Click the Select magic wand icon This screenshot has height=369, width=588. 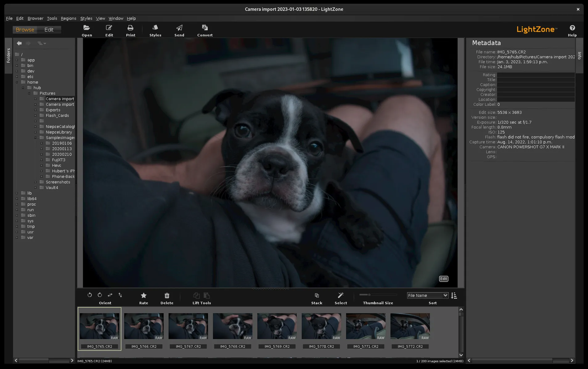point(341,295)
